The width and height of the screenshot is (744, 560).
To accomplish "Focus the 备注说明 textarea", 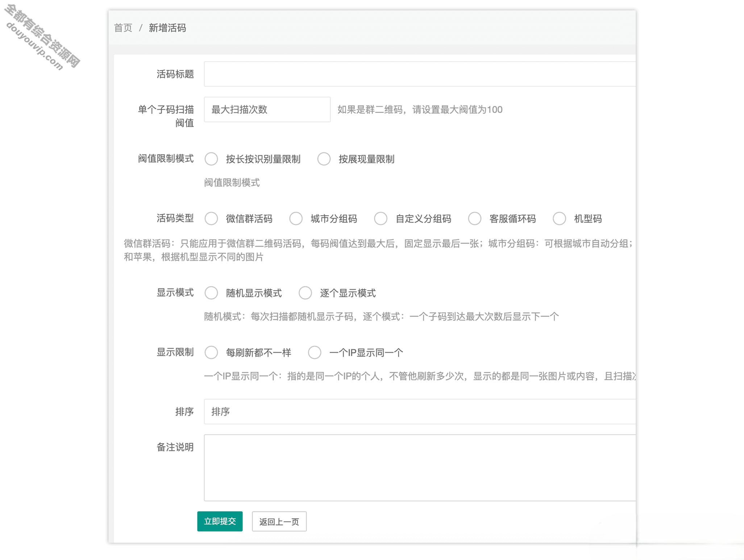I will (420, 468).
